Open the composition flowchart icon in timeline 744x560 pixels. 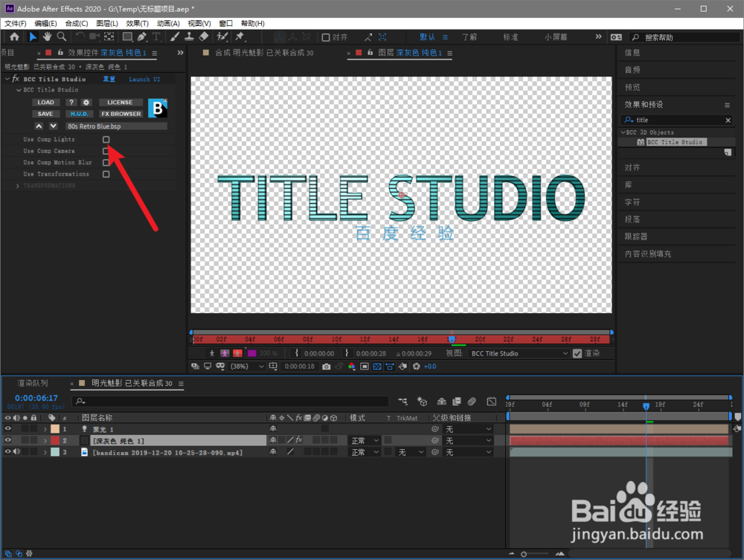403,402
